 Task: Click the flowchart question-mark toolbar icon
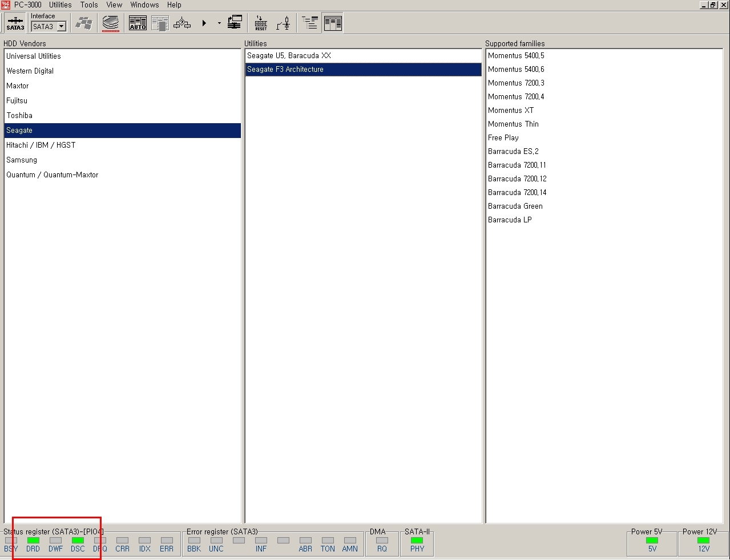pyautogui.click(x=182, y=23)
